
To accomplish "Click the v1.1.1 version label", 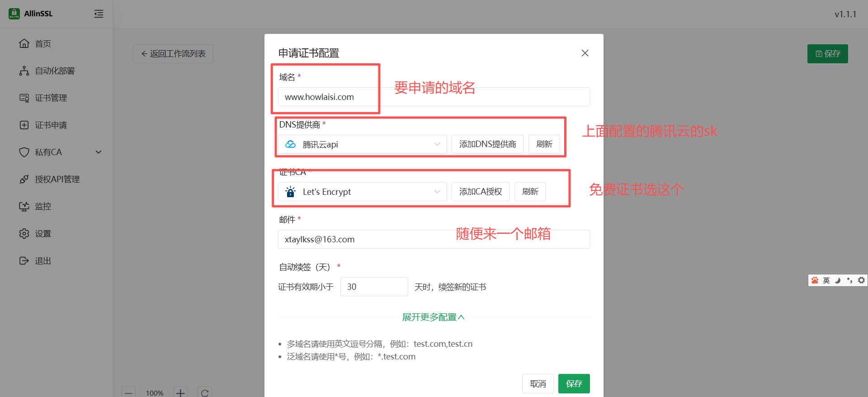I will click(x=845, y=14).
